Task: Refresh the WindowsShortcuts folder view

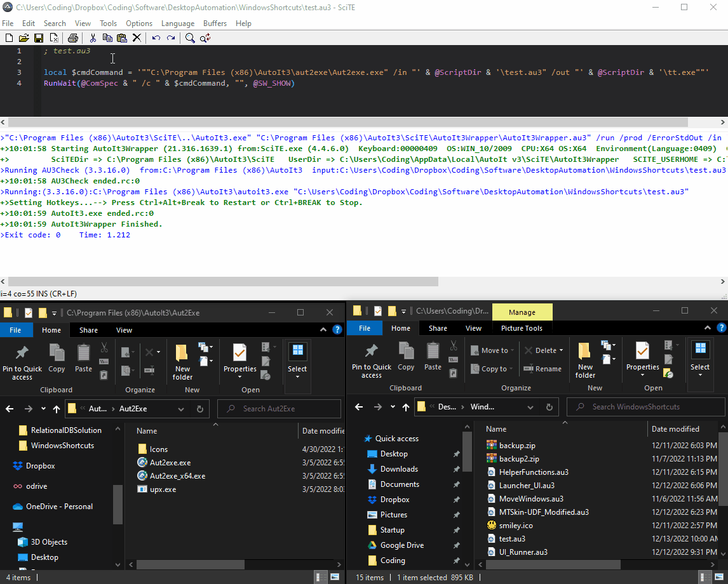Action: 549,407
